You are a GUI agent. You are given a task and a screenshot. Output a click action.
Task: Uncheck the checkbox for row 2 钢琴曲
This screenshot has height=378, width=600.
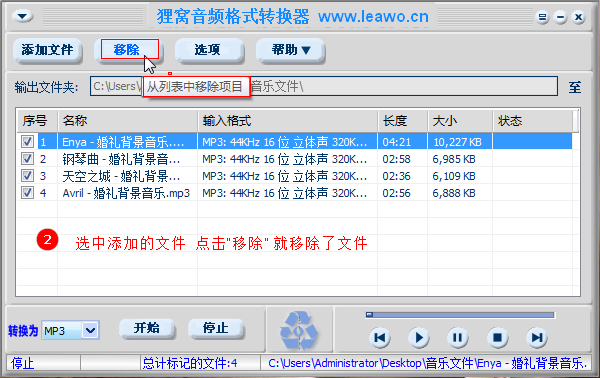pos(27,158)
